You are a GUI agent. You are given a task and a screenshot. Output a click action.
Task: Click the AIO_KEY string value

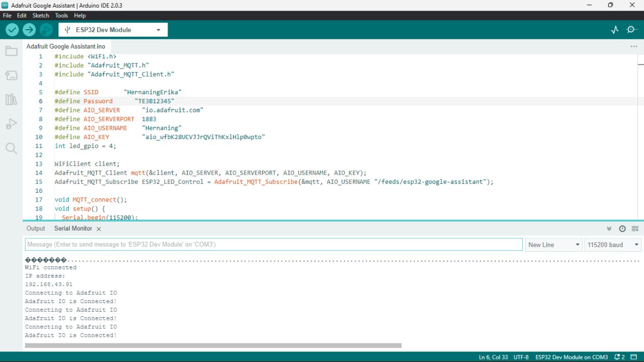pyautogui.click(x=203, y=137)
